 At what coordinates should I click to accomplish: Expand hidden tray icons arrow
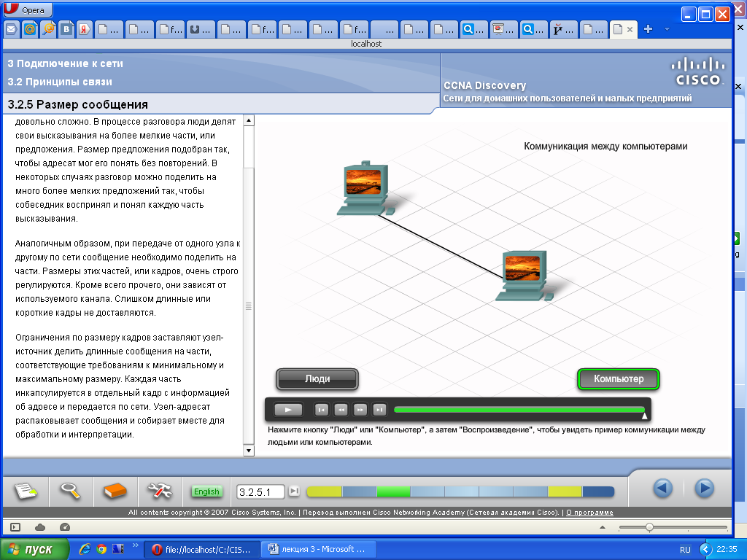[x=705, y=550]
